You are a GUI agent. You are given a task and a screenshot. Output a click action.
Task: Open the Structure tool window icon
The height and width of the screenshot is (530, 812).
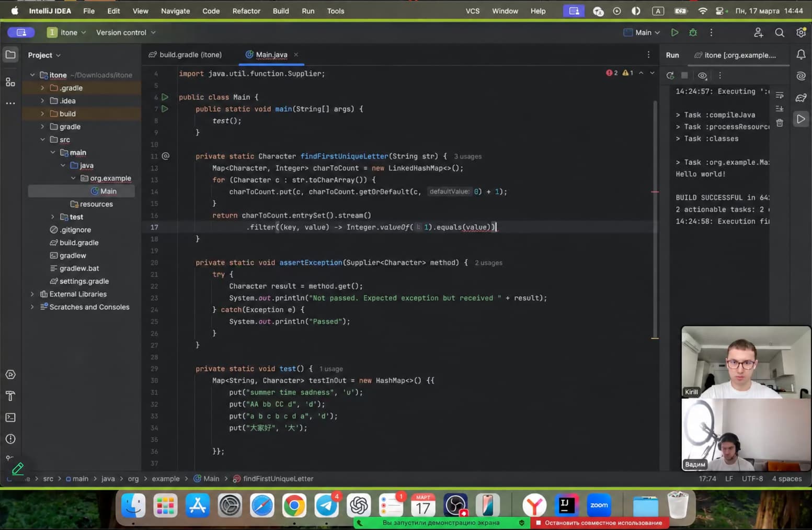tap(10, 82)
